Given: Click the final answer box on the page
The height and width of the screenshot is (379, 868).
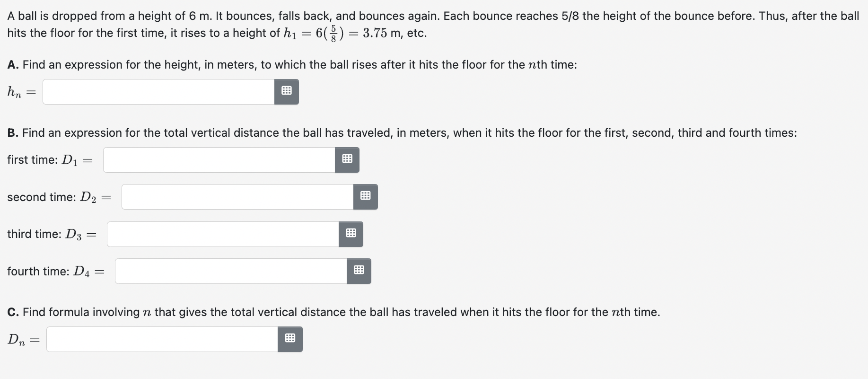Looking at the screenshot, I should [x=161, y=339].
